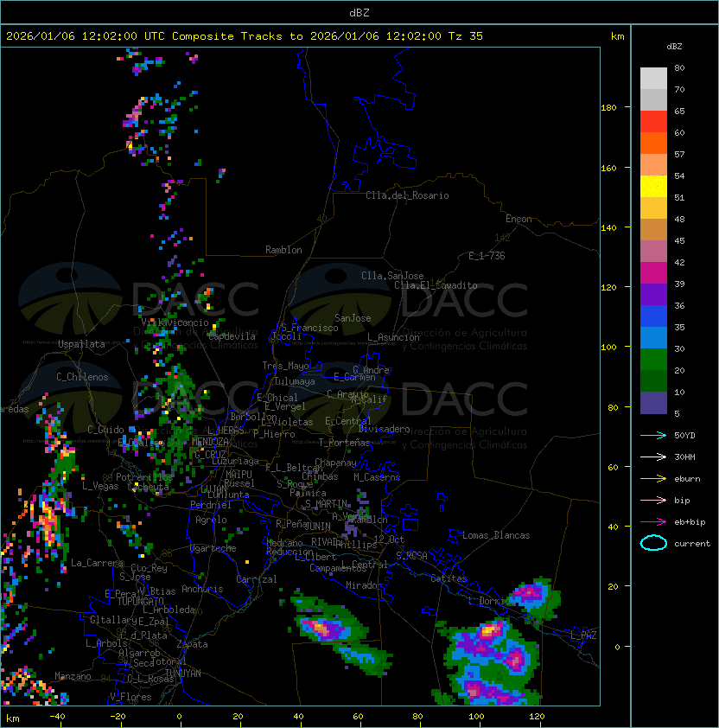This screenshot has width=719, height=728.
Task: Click the S_MARTIN label
Action: click(327, 504)
